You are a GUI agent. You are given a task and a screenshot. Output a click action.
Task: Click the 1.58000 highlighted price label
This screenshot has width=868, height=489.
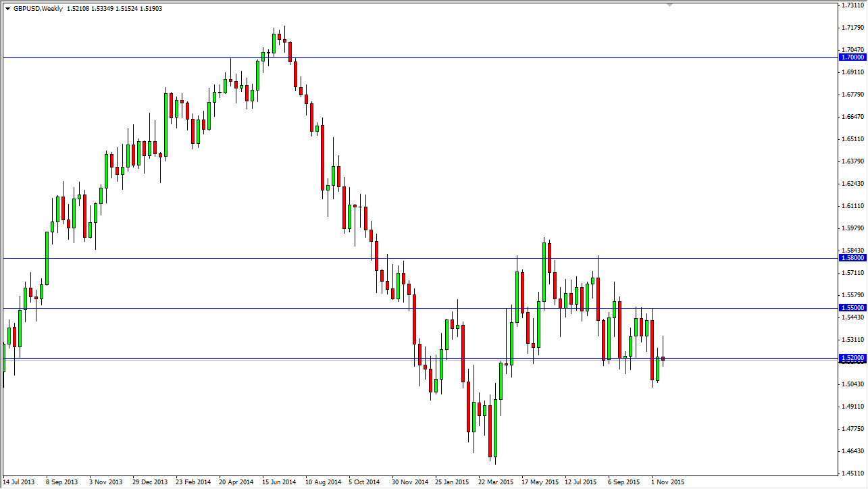(852, 258)
